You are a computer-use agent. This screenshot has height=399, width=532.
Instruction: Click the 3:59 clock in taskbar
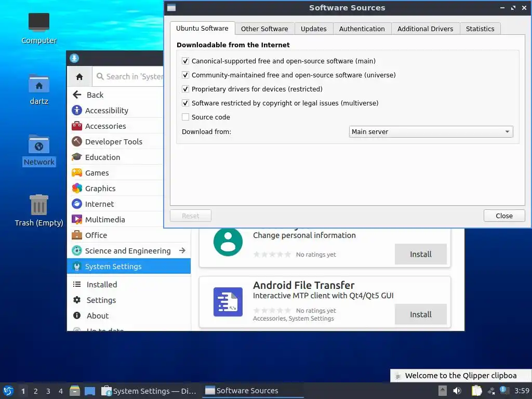click(x=522, y=391)
